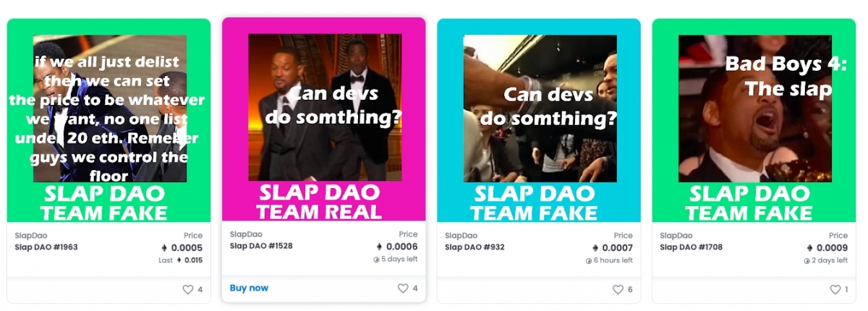Click the clock icon next to 5 days left

[376, 259]
